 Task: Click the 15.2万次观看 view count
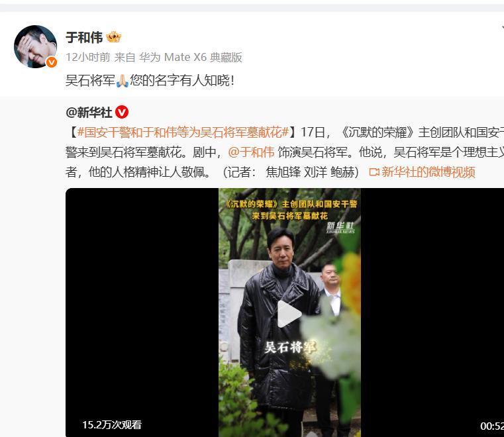pyautogui.click(x=112, y=425)
